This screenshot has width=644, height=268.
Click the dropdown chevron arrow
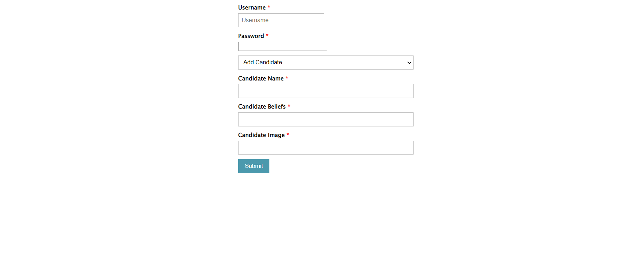click(409, 63)
